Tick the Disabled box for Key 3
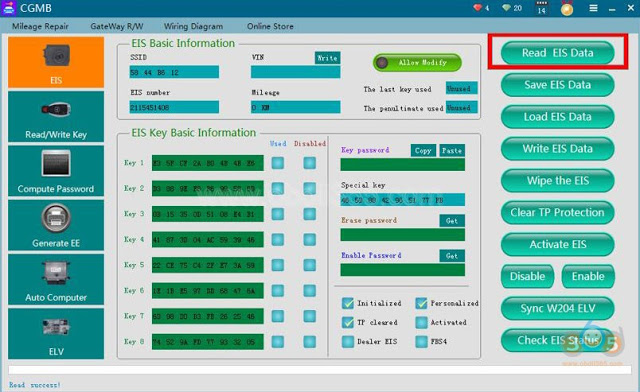640x392 pixels. point(309,214)
